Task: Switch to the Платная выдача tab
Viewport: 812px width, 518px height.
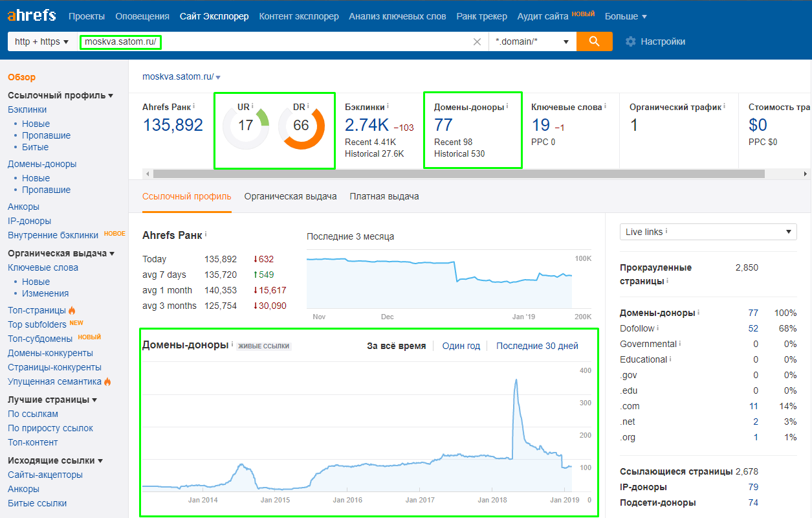Action: click(x=384, y=196)
